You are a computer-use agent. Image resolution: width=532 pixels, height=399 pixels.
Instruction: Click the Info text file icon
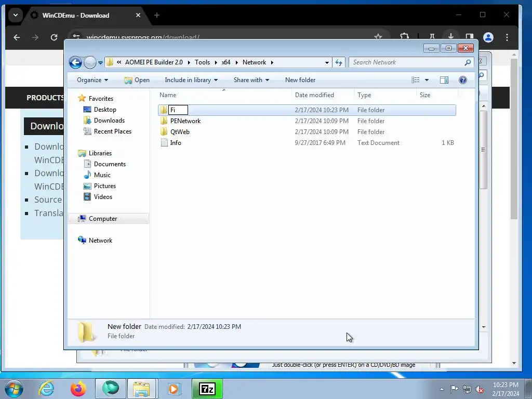point(164,142)
